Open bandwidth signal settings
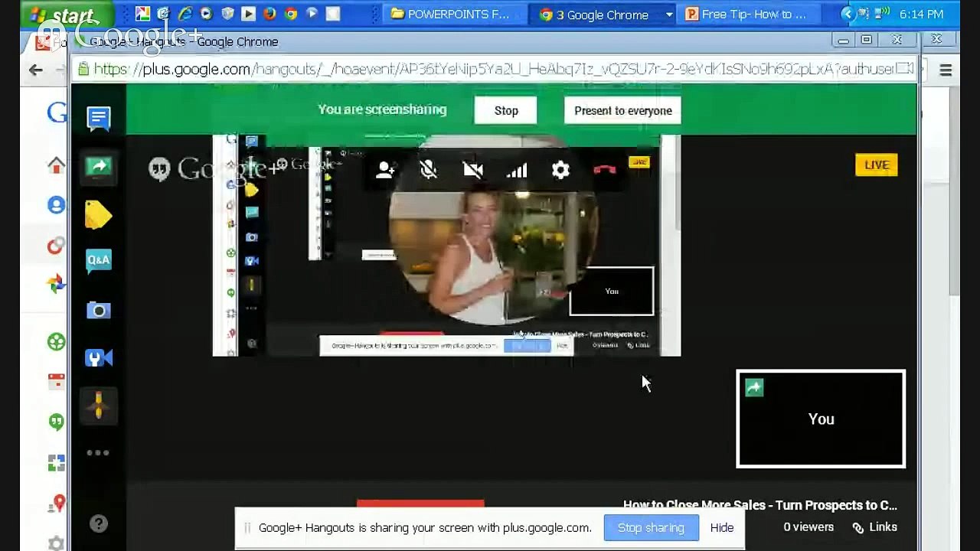The width and height of the screenshot is (980, 551). 517,170
